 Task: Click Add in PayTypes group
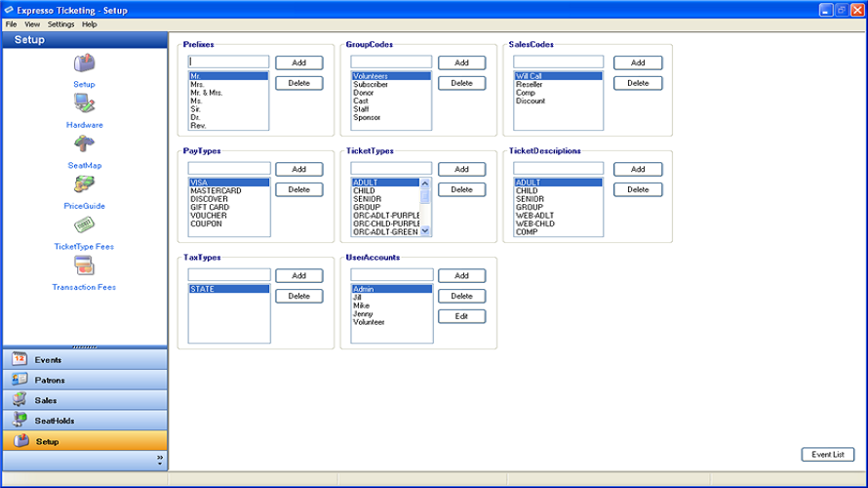(299, 169)
